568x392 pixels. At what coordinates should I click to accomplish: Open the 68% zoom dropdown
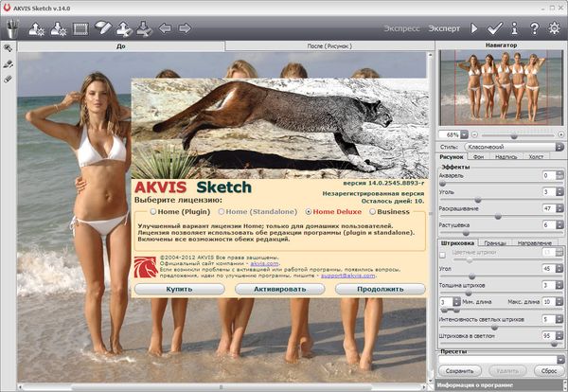coord(464,134)
